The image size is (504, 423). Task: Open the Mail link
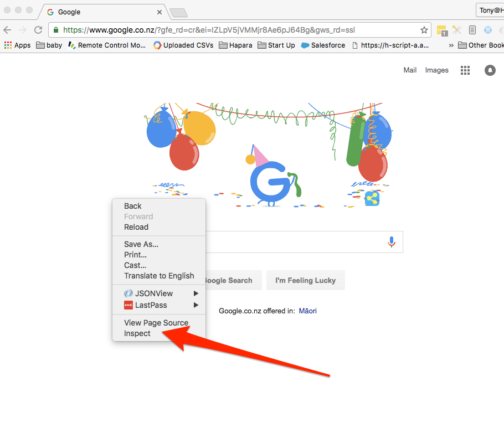point(410,70)
